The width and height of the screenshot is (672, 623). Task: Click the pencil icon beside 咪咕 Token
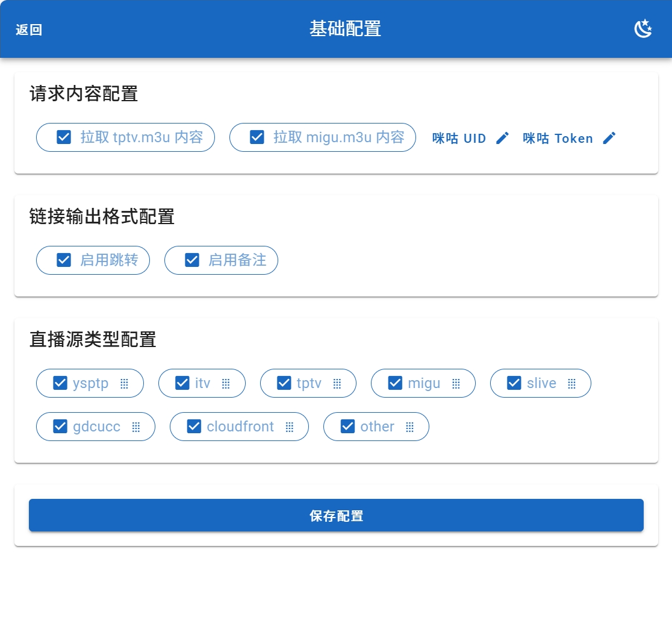point(609,138)
